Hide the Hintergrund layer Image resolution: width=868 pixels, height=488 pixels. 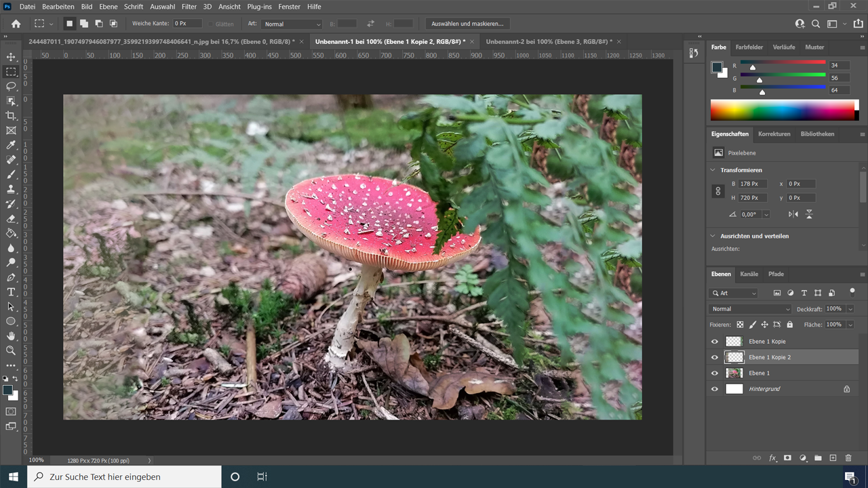pyautogui.click(x=714, y=388)
